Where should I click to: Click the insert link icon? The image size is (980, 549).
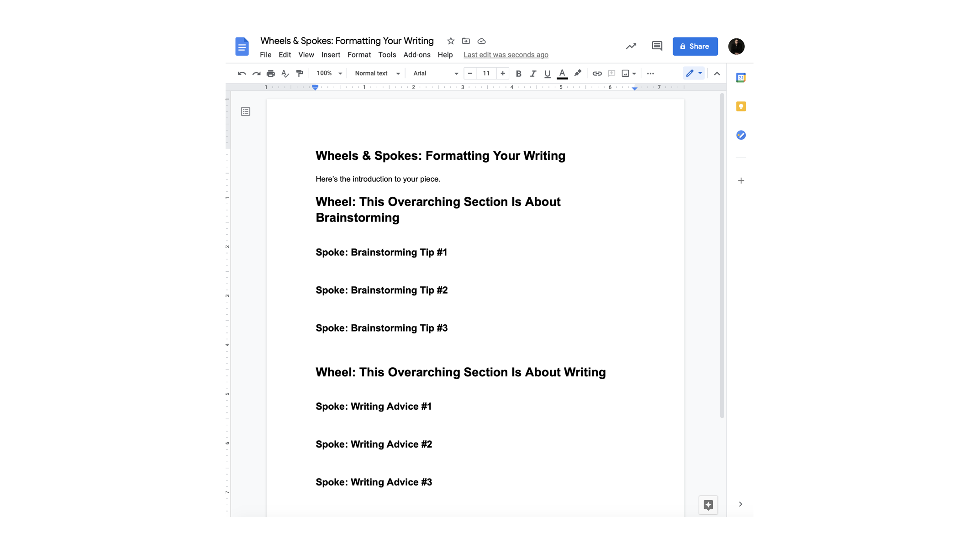597,74
